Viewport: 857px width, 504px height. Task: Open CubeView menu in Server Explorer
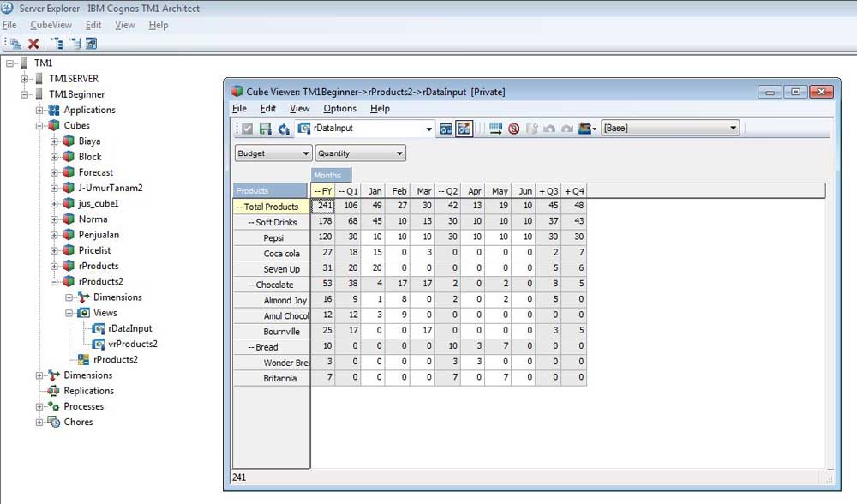point(51,25)
